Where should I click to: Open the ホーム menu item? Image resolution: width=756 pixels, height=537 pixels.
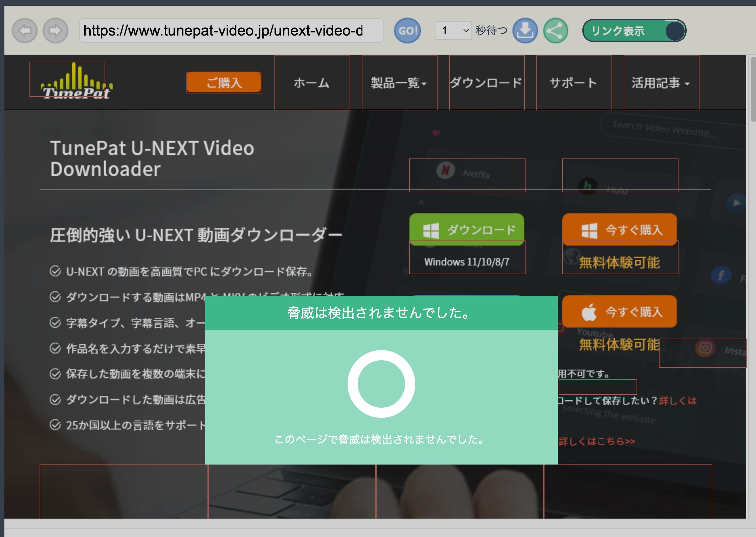312,83
